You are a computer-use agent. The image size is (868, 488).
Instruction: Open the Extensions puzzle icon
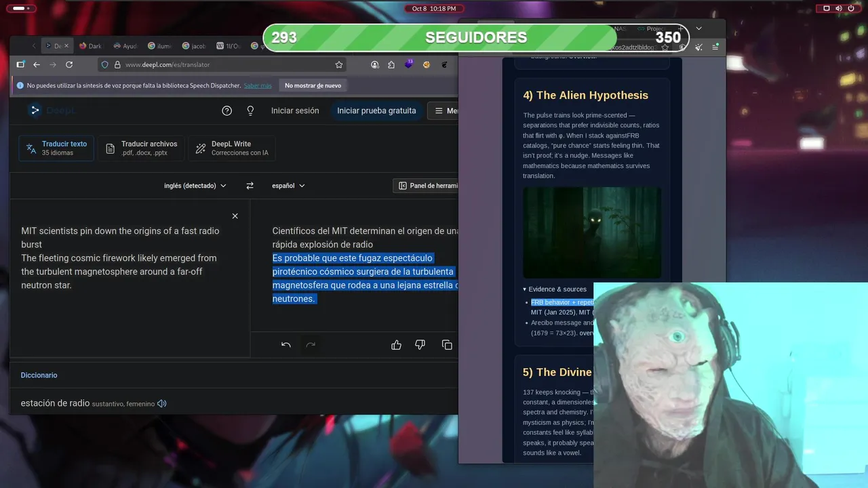click(391, 64)
